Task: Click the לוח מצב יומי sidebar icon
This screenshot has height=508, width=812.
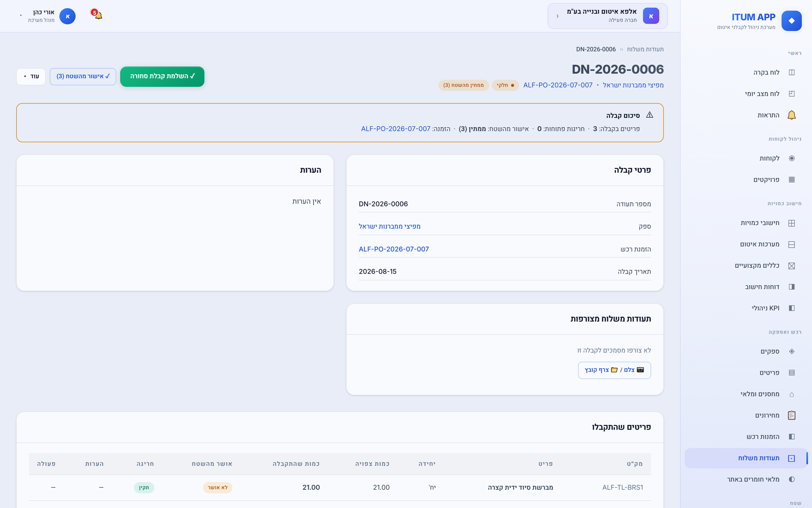Action: (791, 94)
